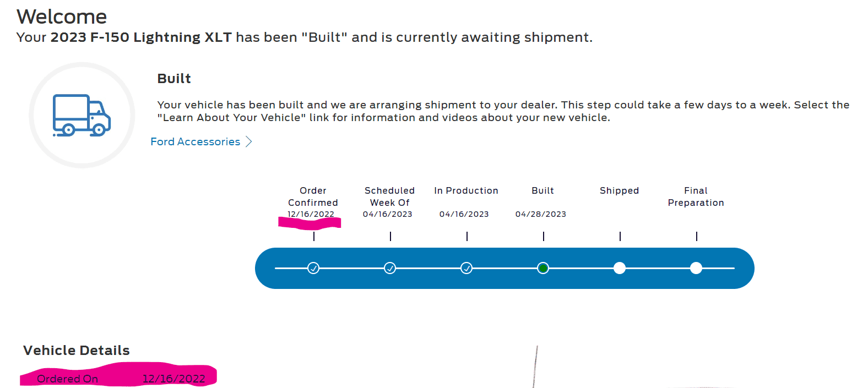Click the chevron beside Ford Accessories
868x388 pixels.
click(249, 142)
